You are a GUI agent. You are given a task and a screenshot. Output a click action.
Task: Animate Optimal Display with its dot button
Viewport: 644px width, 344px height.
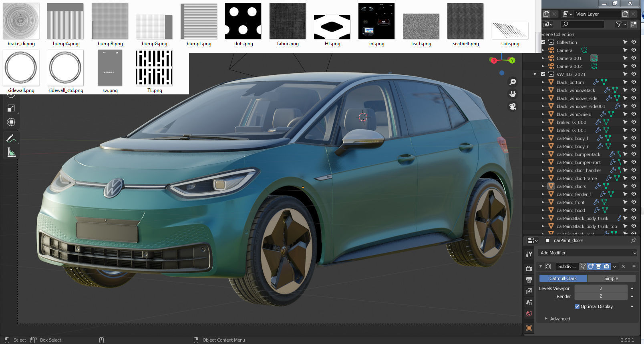(x=632, y=306)
